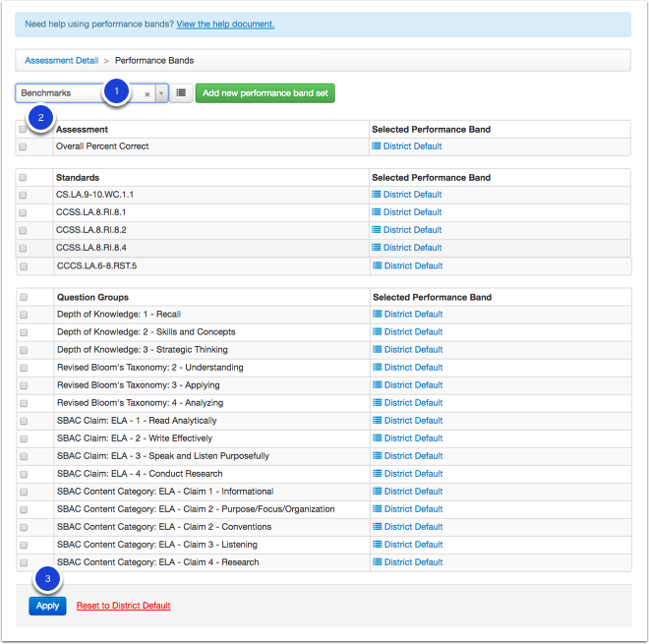Go to Assessment Detail breadcrumb

pos(61,60)
